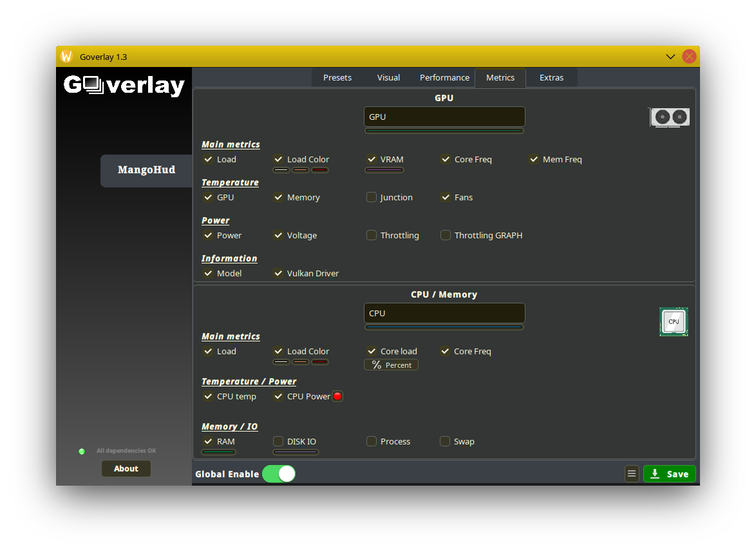The height and width of the screenshot is (552, 756).
Task: Pick GPU Load Color red swatch
Action: pyautogui.click(x=319, y=170)
